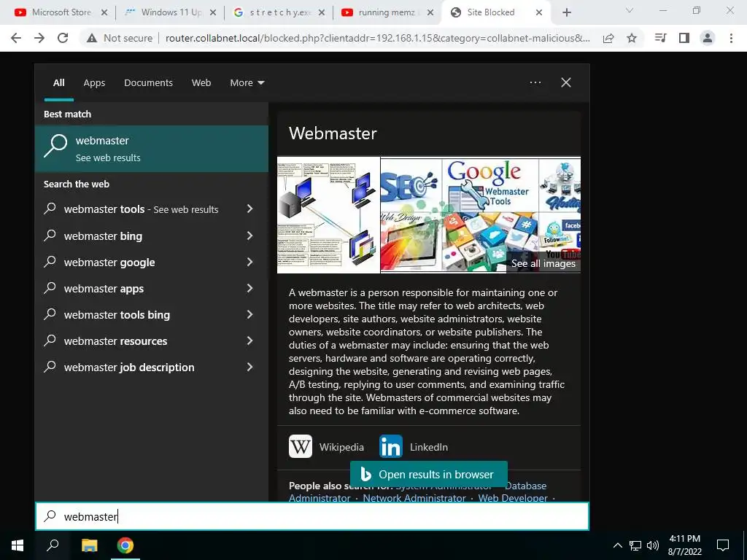
Task: Open Chrome three-dot menu
Action: [731, 38]
